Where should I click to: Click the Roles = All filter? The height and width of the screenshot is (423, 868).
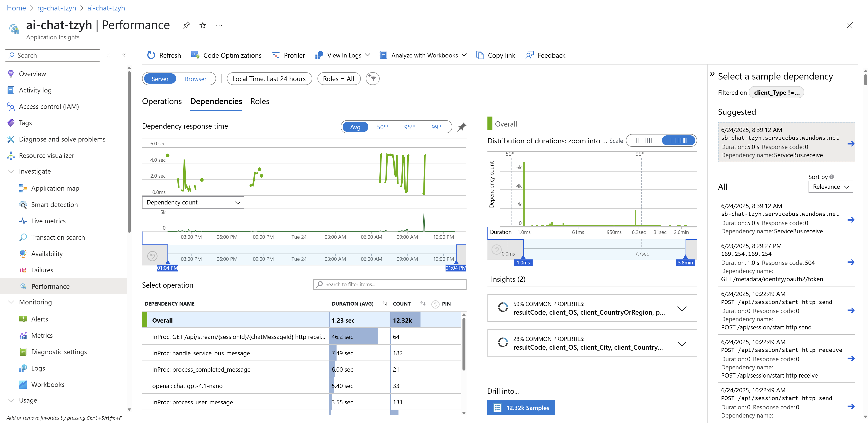click(x=339, y=79)
